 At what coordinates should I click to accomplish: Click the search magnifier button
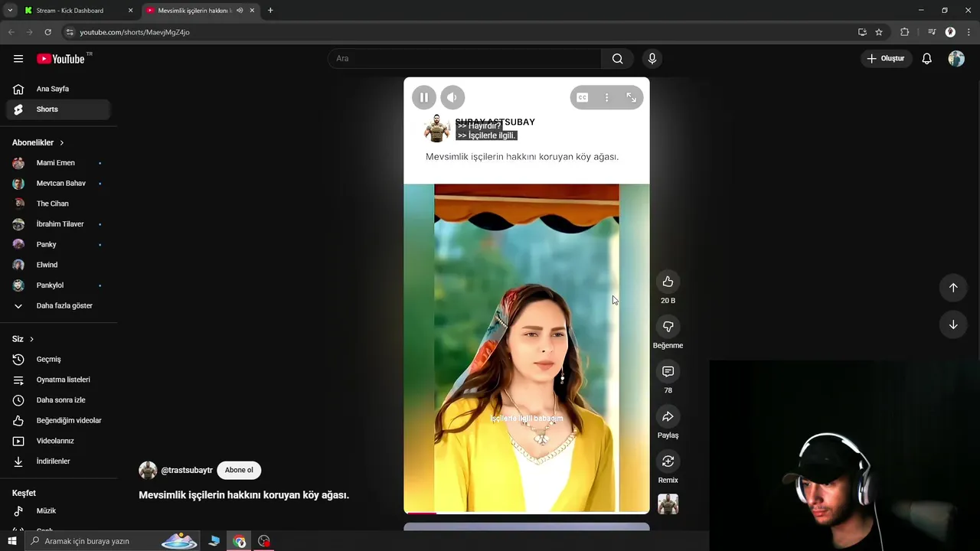(617, 59)
